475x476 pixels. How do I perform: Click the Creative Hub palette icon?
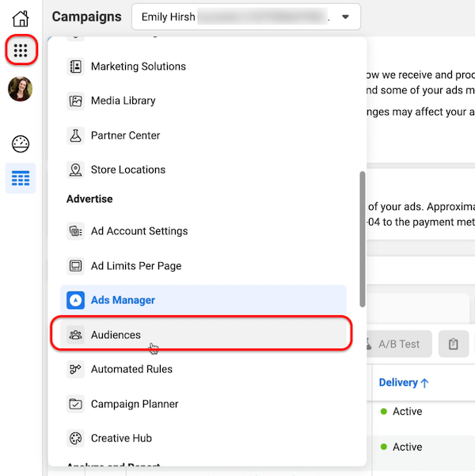click(75, 438)
